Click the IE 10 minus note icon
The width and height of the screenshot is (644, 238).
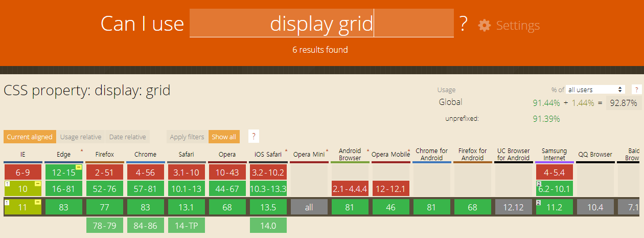38,184
